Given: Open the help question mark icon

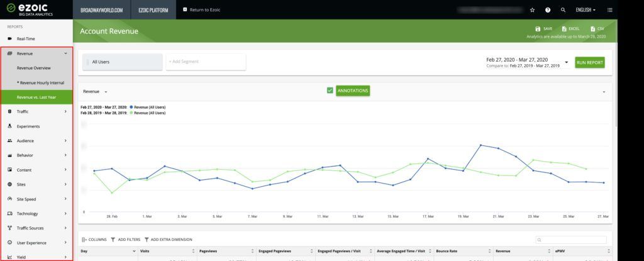Looking at the screenshot, I should coord(548,10).
